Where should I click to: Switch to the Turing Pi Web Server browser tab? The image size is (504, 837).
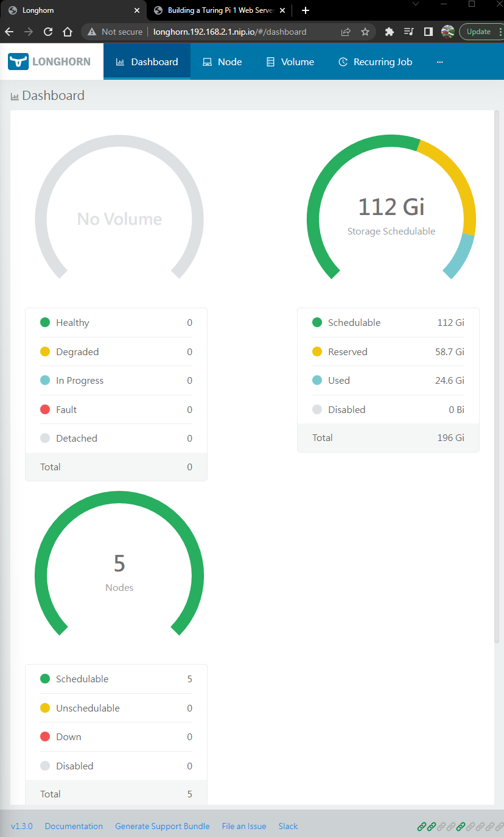tap(220, 10)
